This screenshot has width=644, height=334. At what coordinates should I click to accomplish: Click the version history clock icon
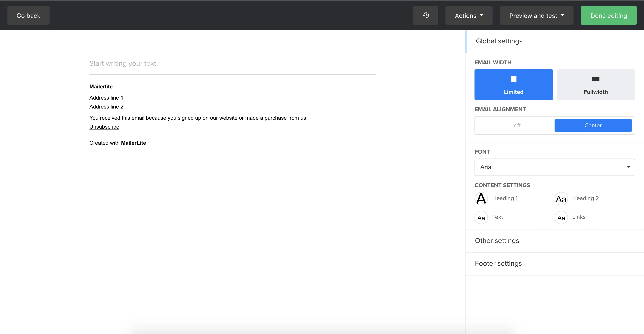click(x=426, y=15)
